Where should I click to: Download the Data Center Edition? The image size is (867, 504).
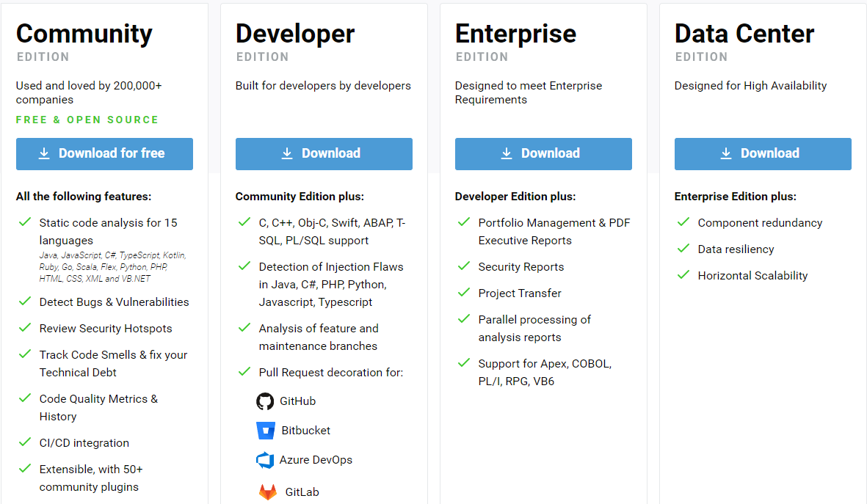pos(763,153)
